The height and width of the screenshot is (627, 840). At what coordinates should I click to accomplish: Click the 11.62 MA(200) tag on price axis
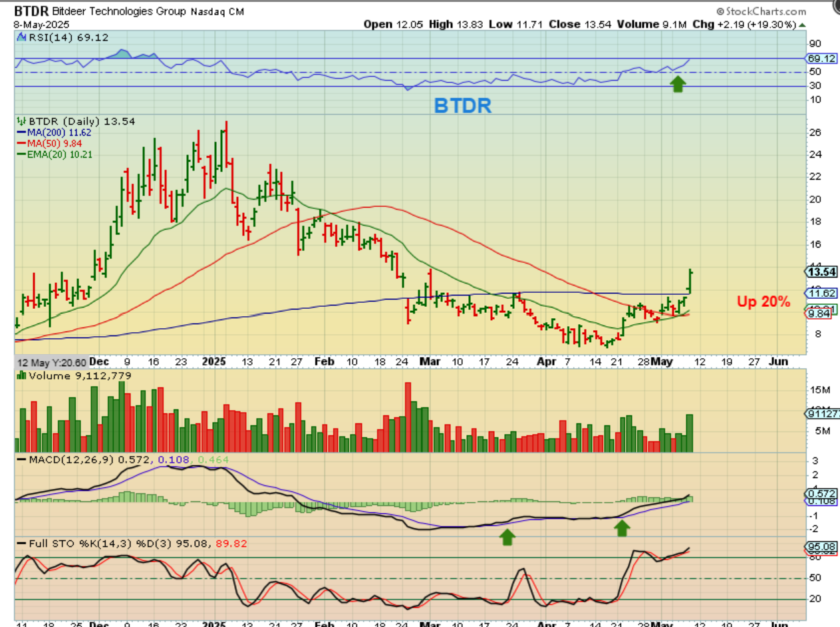(821, 293)
